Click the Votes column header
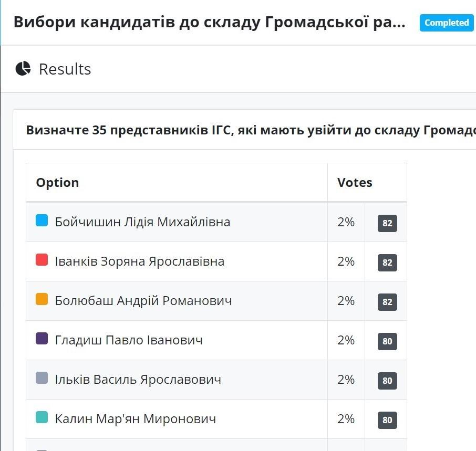The image size is (476, 451). [x=355, y=183]
